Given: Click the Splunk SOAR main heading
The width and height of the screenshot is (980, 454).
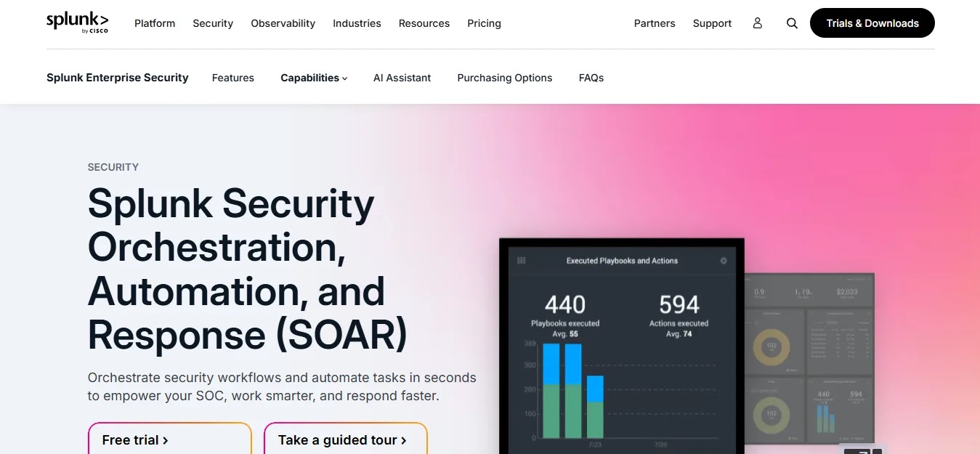Looking at the screenshot, I should pyautogui.click(x=248, y=269).
